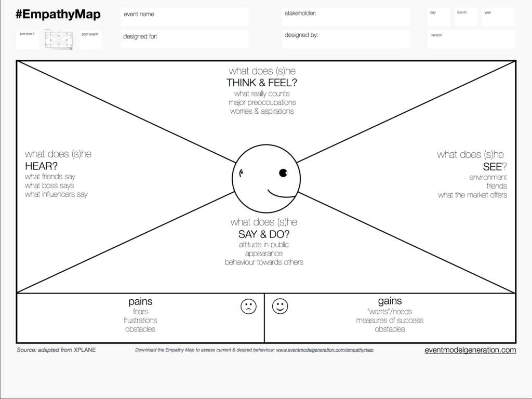Click 'what friends say' text
This screenshot has width=532, height=399.
[50, 177]
